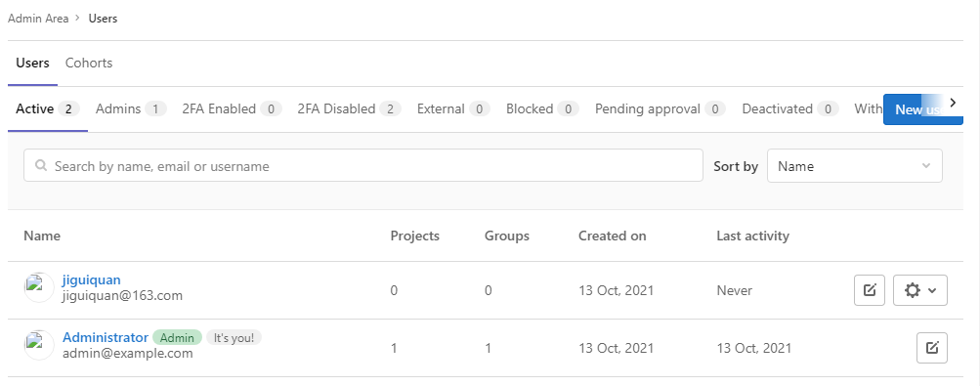Click Administrator's avatar image

pos(39,345)
